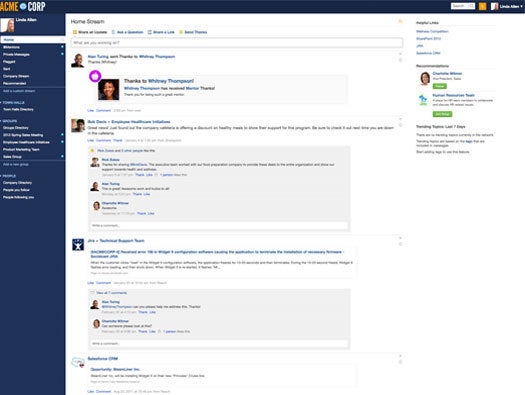Click the Send Thanks star icon
The width and height of the screenshot is (525, 395).
point(181,32)
